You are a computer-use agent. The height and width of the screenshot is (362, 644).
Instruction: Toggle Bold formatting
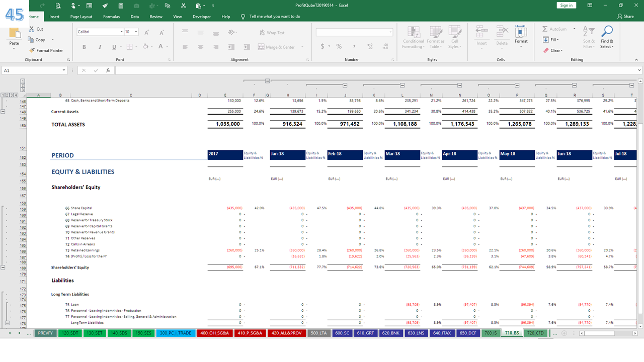(x=84, y=47)
